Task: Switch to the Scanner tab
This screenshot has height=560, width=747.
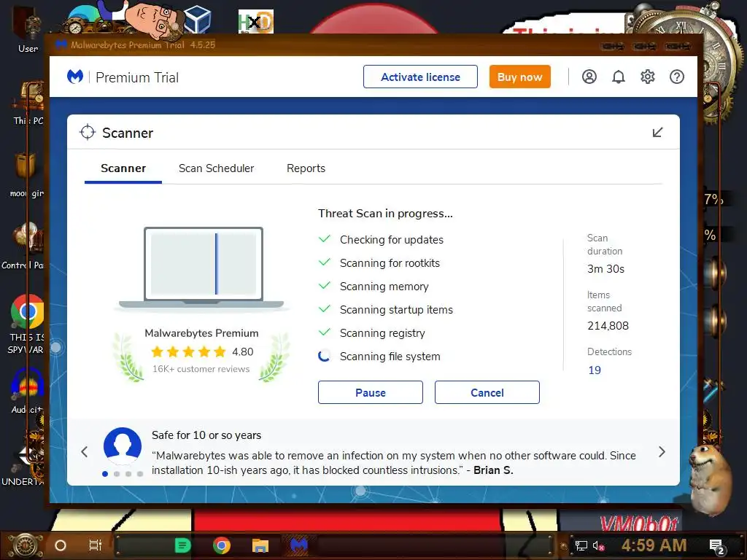Action: click(x=123, y=168)
